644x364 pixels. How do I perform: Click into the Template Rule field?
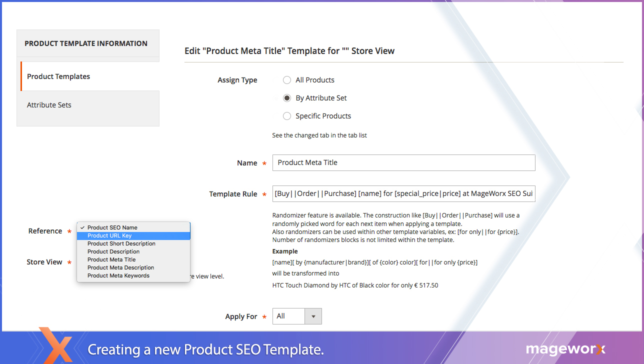(403, 193)
